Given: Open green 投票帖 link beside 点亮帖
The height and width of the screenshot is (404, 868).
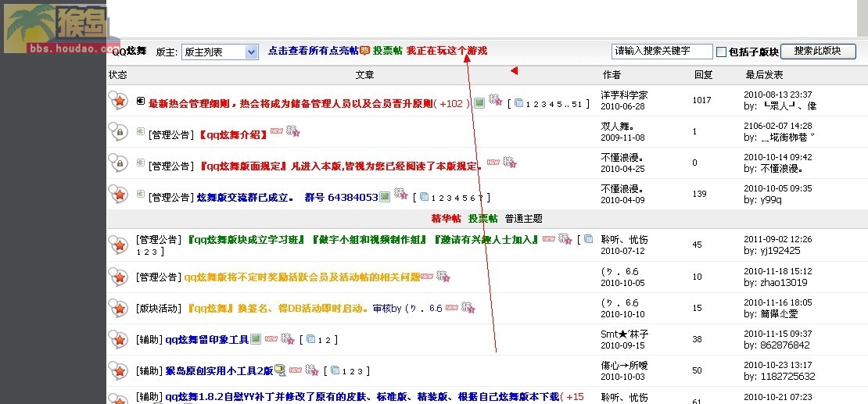Looking at the screenshot, I should (388, 50).
